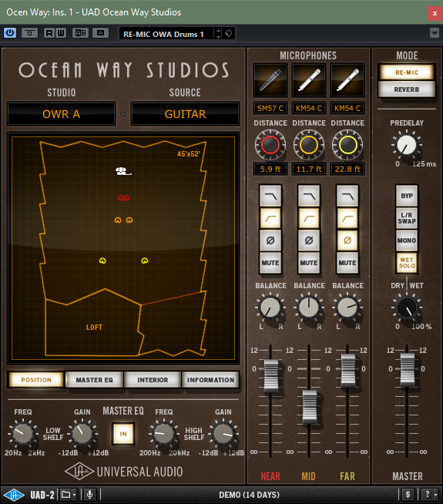Image resolution: width=443 pixels, height=504 pixels.
Task: Click the A/B compare icon
Action: click(80, 33)
